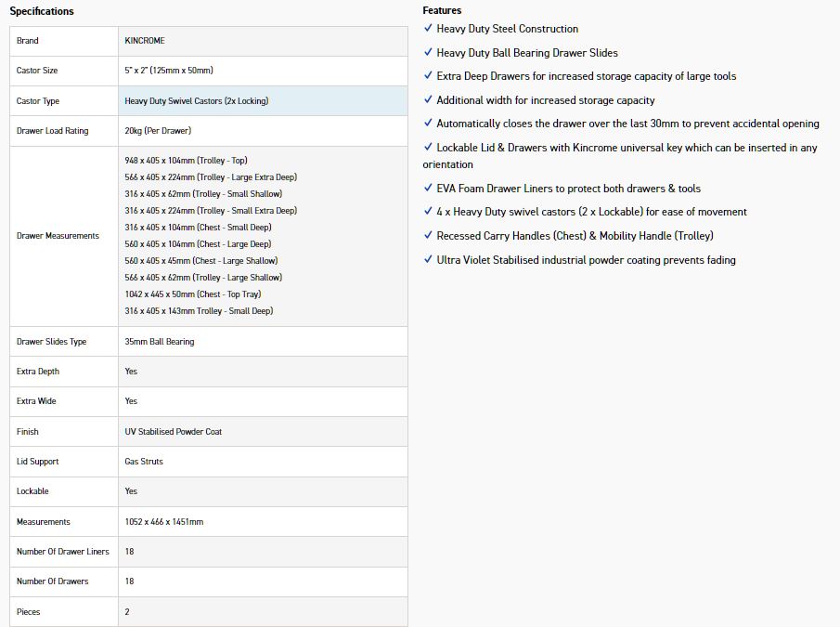Click the 1042 x 445 x 50mm Top Tray line
This screenshot has height=627, width=840.
(x=193, y=294)
